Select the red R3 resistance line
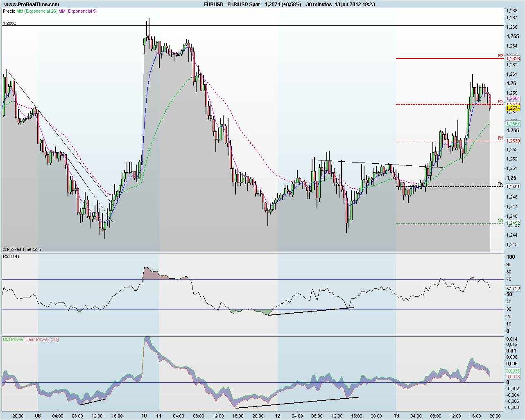This screenshot has height=420, width=525. pos(446,58)
